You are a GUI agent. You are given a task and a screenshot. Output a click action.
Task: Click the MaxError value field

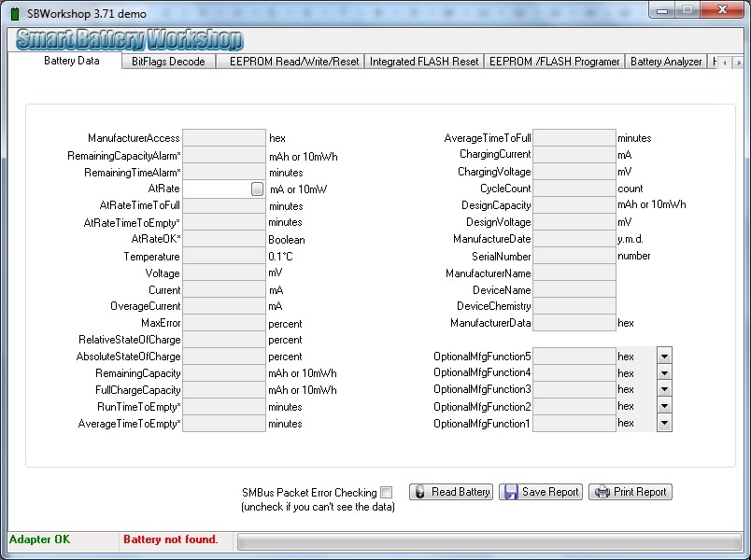click(x=224, y=323)
